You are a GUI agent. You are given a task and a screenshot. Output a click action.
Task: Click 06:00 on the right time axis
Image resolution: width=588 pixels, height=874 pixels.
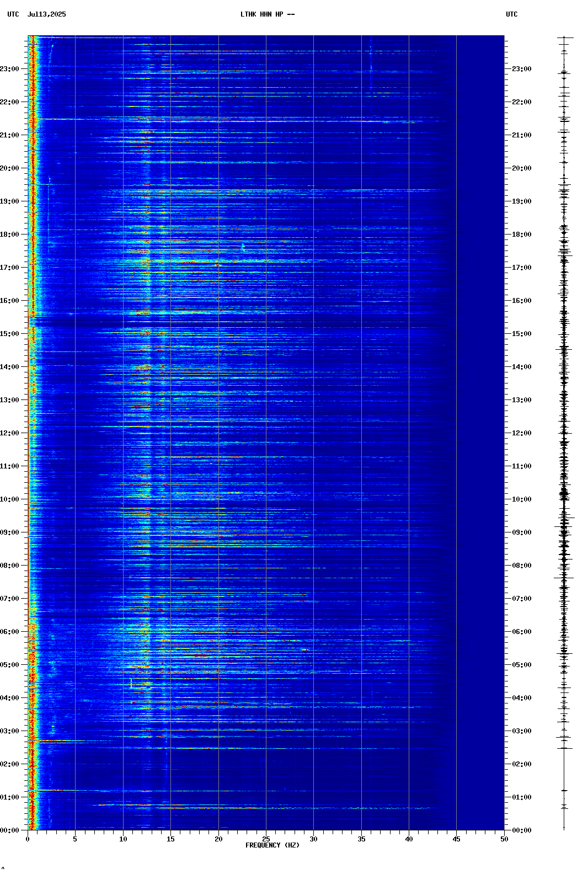pyautogui.click(x=522, y=632)
